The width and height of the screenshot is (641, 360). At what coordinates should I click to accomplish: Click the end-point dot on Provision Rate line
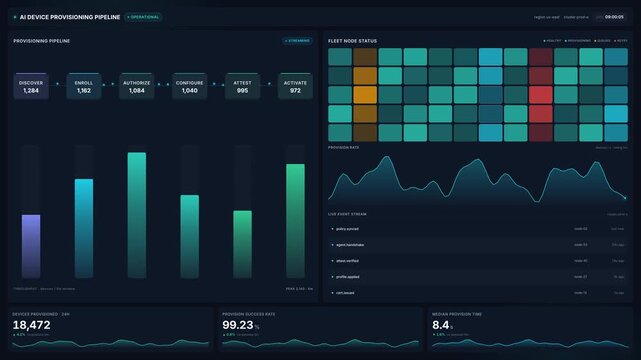(625, 198)
